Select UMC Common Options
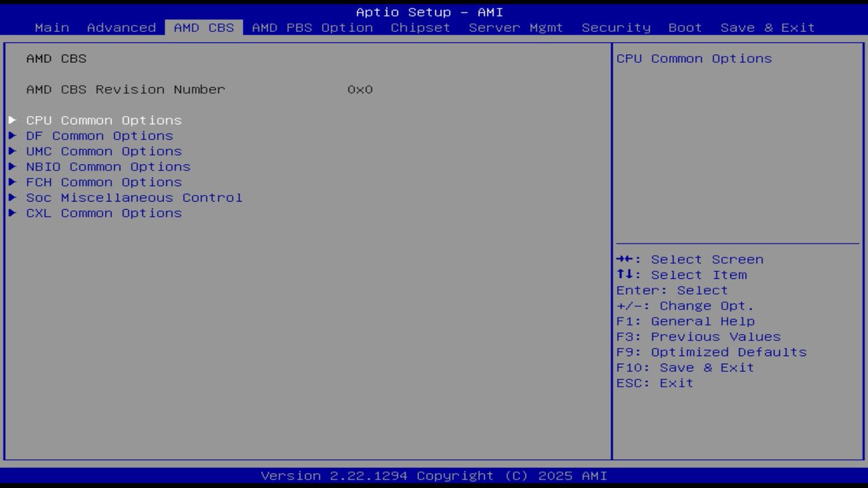The image size is (868, 488). 105,151
